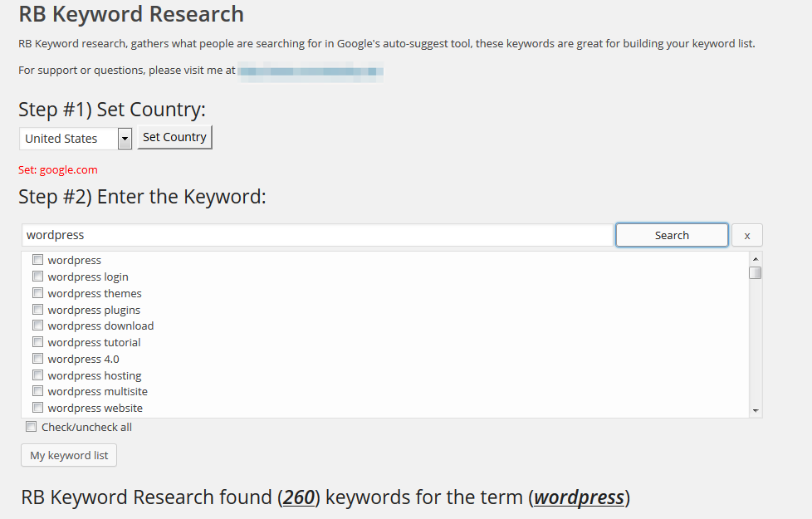
Task: Click the 'wordpress plugins' keyword text
Action: coord(95,311)
